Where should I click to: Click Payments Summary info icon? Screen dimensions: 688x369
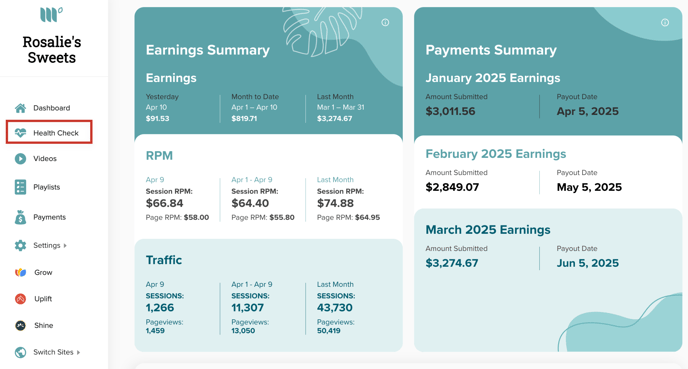(665, 22)
